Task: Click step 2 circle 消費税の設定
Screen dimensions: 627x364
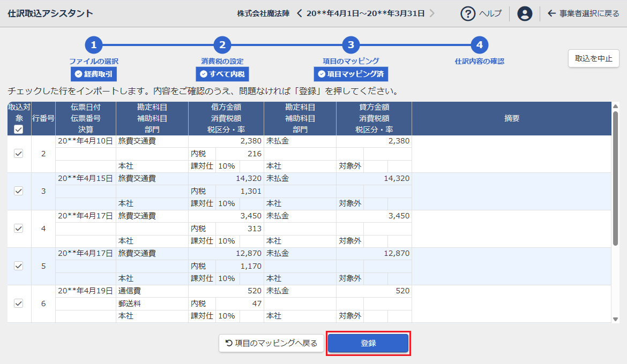Action: pyautogui.click(x=222, y=45)
